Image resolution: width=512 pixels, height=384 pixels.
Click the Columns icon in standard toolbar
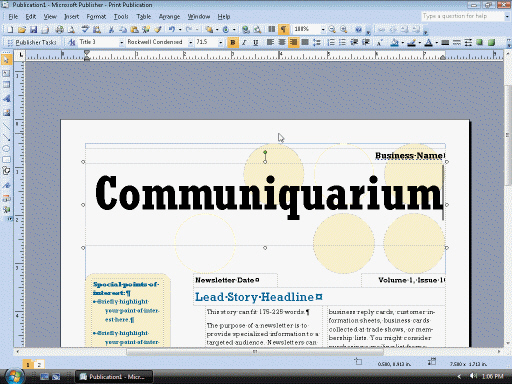tap(272, 29)
